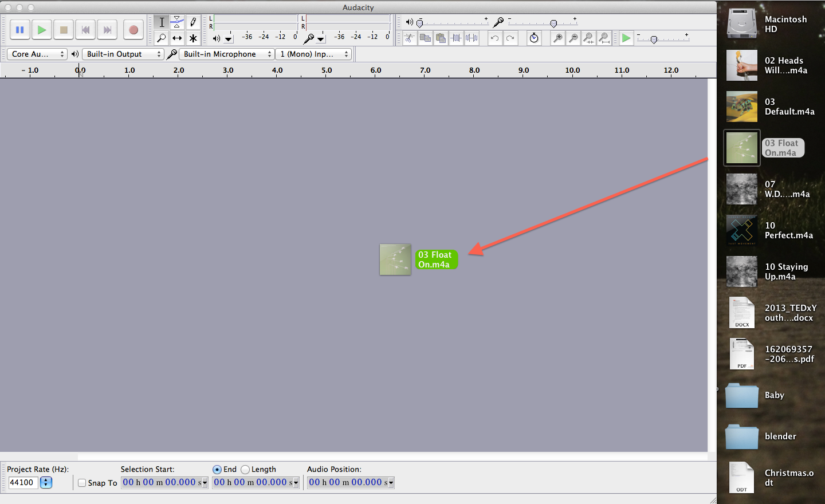
Task: Open the Built-in Output device dropdown
Action: click(123, 54)
